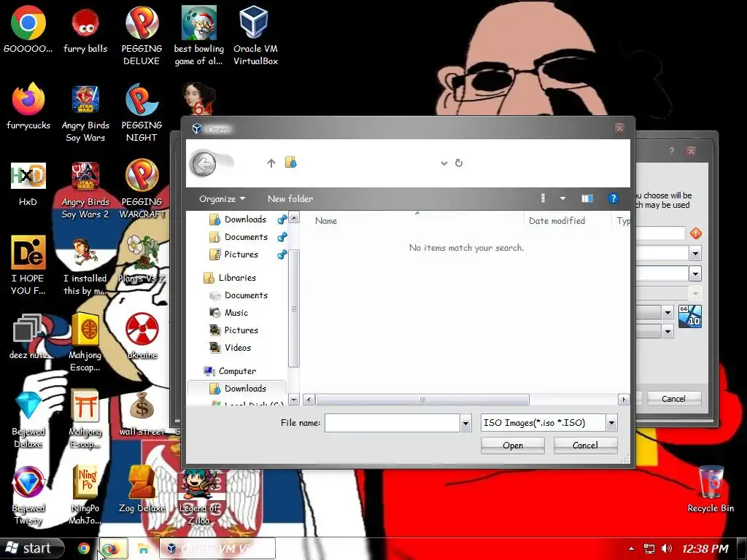Select Videos library
Viewport: 747px width, 560px height.
tap(237, 348)
